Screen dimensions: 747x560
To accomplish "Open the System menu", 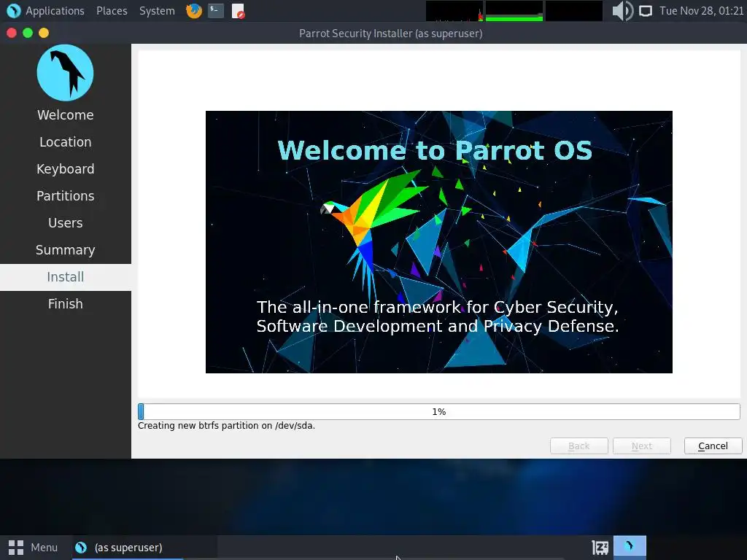I will (157, 10).
